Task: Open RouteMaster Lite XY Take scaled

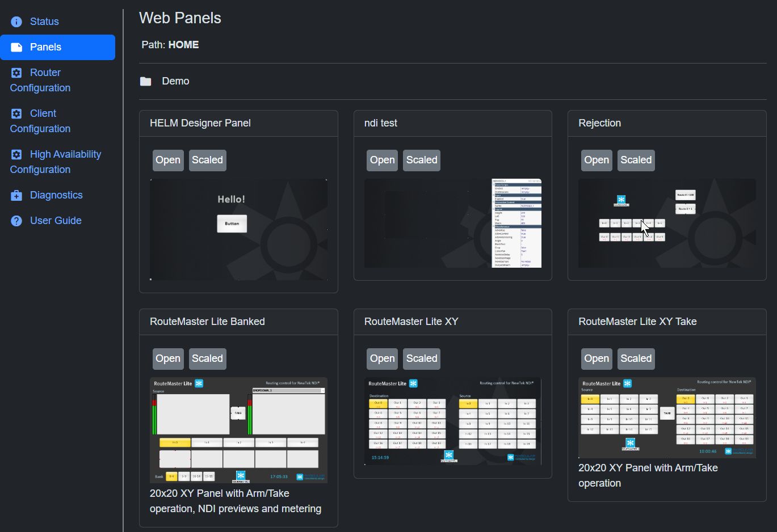Action: (636, 358)
